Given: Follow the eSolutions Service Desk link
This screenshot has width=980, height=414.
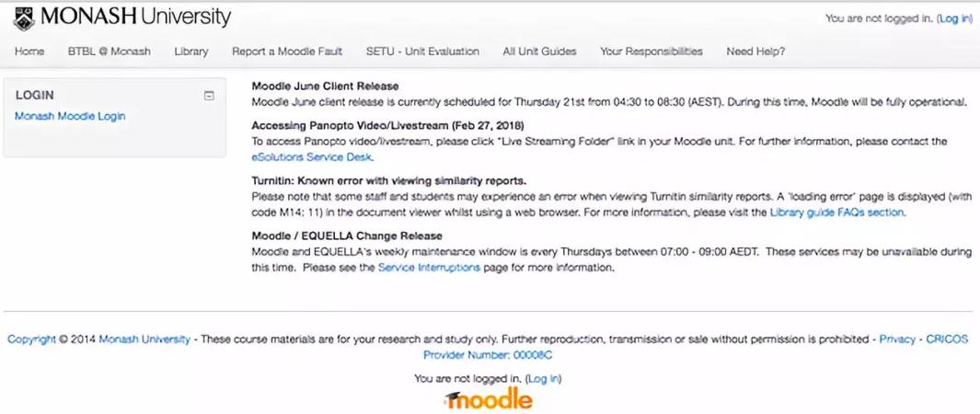Looking at the screenshot, I should (x=311, y=156).
